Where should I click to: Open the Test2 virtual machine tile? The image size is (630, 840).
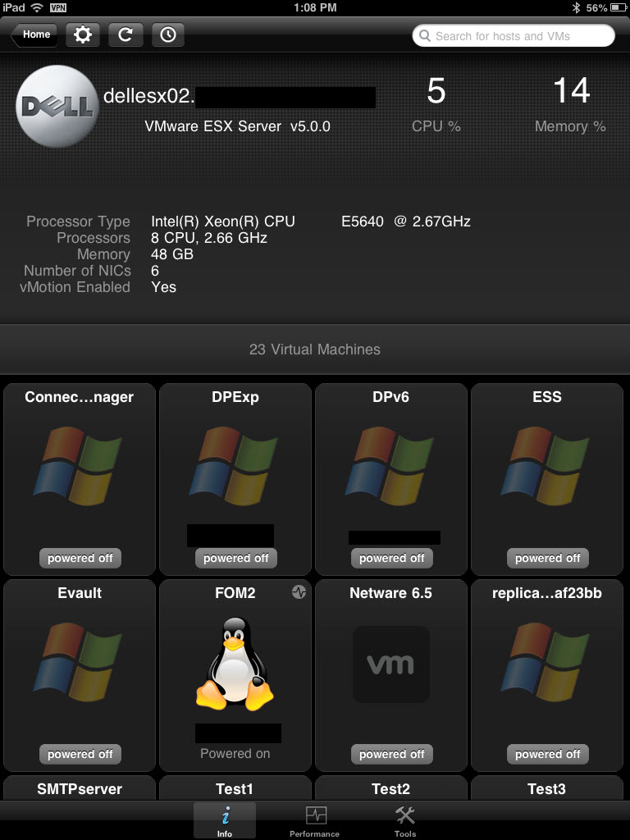pos(390,788)
